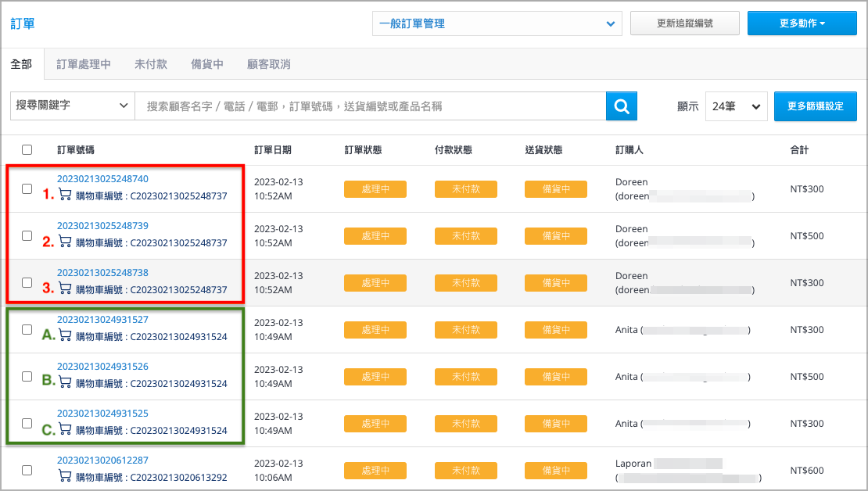Click NT$600 total for Laporan order
The image size is (868, 491).
point(807,471)
